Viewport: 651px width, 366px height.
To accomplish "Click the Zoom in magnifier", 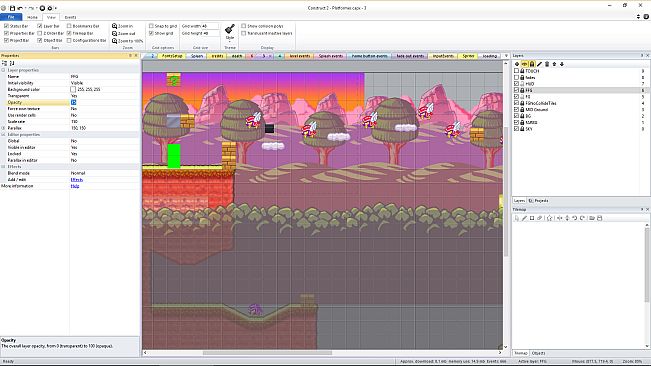I will 115,26.
